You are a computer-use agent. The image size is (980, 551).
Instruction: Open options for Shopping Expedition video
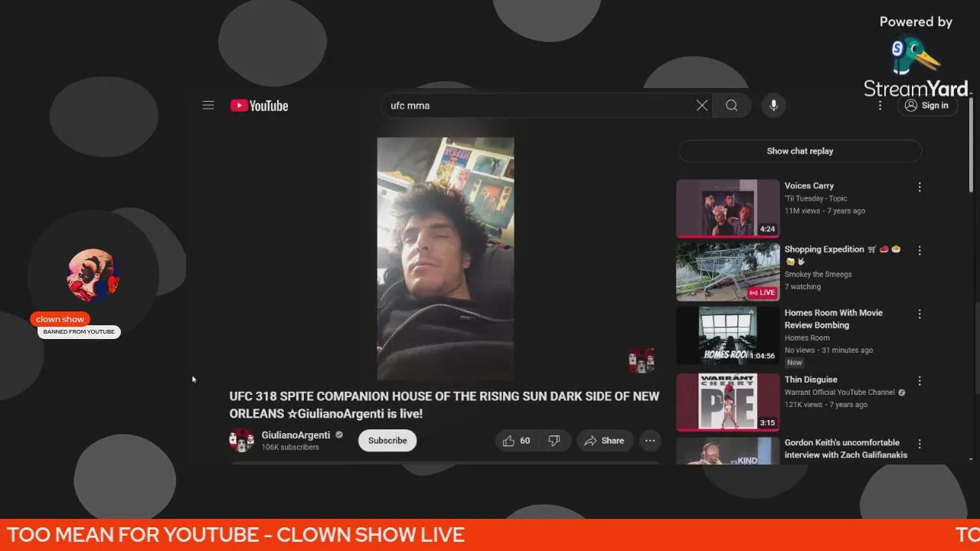(x=920, y=250)
